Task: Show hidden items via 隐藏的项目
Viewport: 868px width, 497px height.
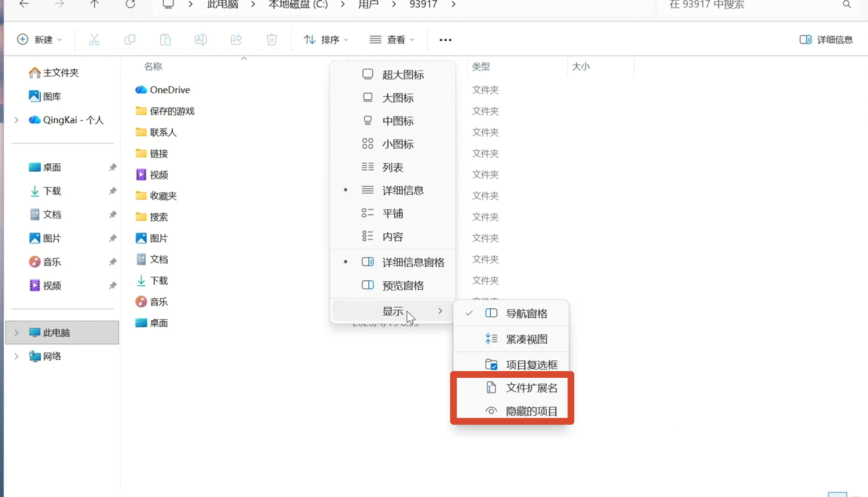Action: pyautogui.click(x=531, y=411)
